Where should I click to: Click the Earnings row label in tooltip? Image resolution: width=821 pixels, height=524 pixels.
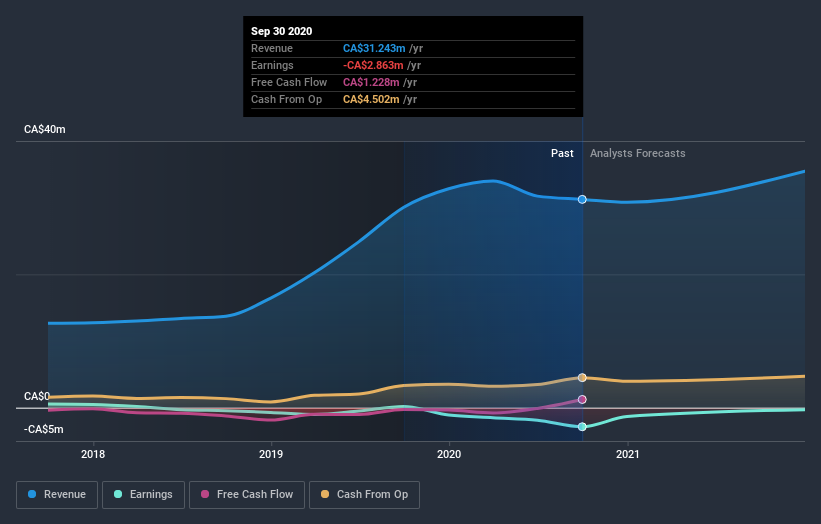[272, 65]
